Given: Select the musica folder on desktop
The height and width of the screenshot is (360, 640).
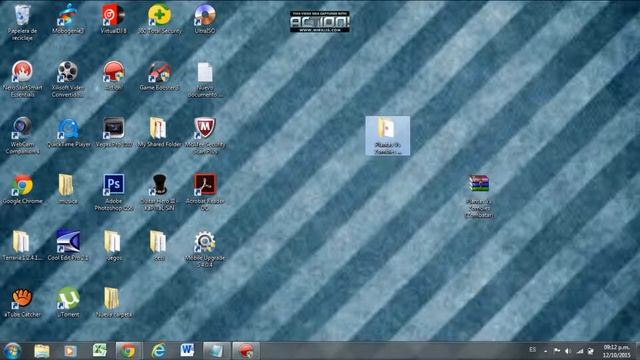Looking at the screenshot, I should (x=67, y=189).
